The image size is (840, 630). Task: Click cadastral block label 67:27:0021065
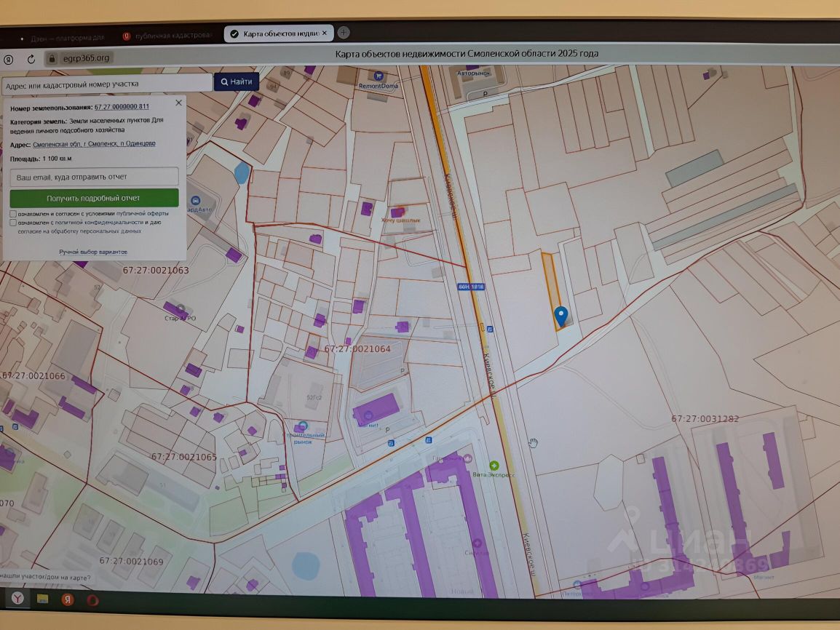183,457
